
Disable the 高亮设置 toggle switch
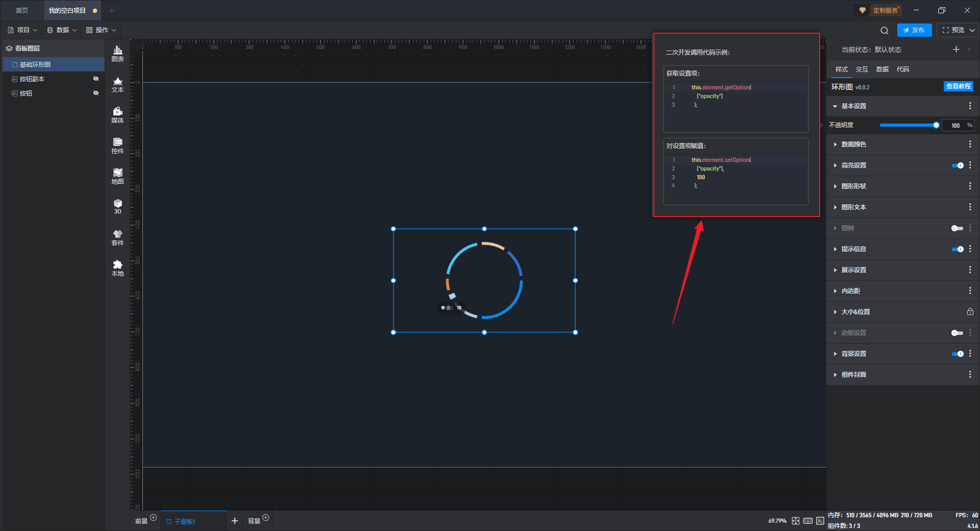tap(957, 165)
